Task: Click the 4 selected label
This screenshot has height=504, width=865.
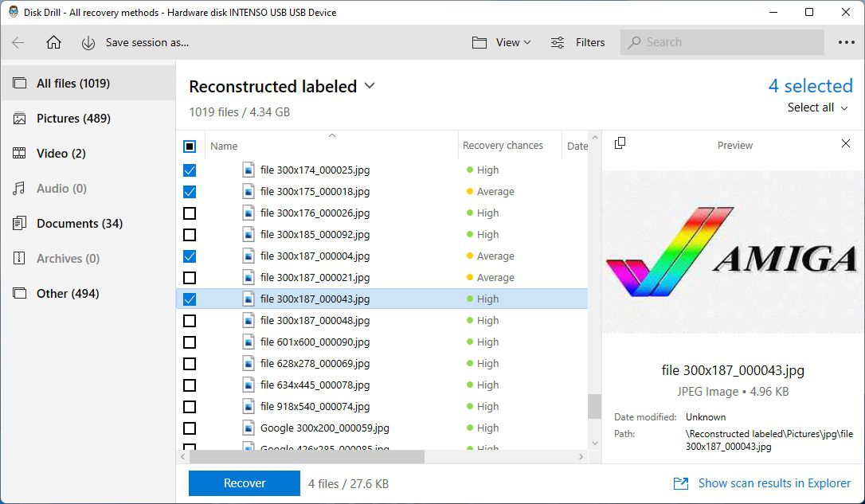Action: (x=810, y=86)
